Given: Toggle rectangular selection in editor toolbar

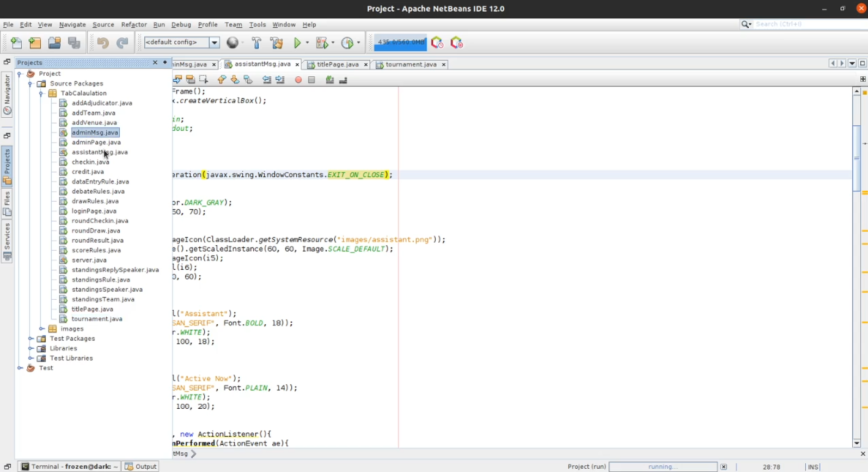Looking at the screenshot, I should tap(204, 80).
